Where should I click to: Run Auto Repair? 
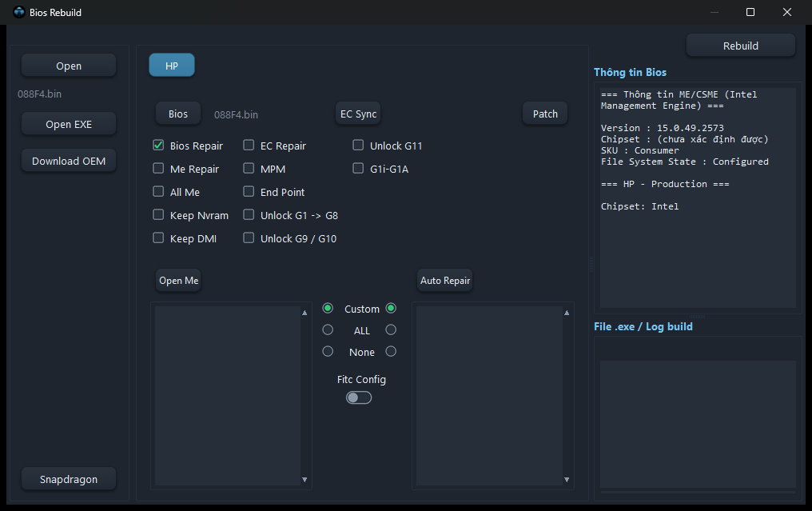click(x=445, y=281)
